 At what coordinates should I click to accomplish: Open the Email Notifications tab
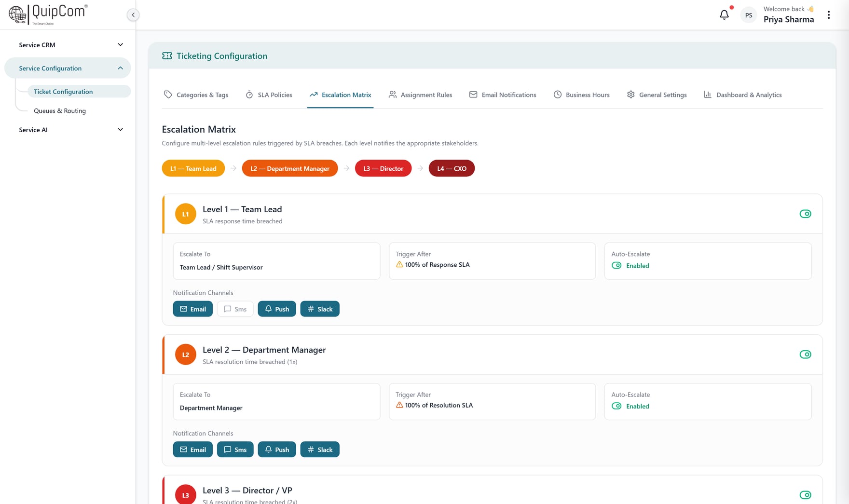[x=503, y=95]
